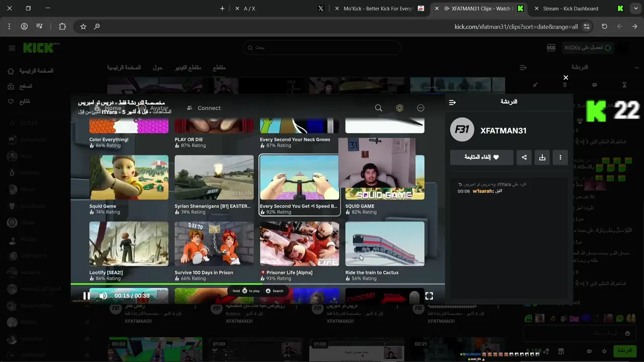Close the clip popup with the X
This screenshot has width=644, height=362.
point(566,77)
